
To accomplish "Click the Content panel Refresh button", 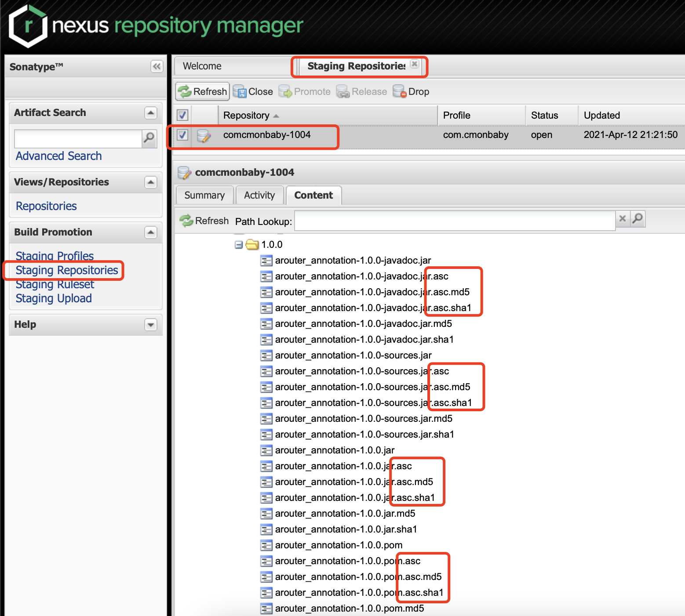I will coord(204,221).
